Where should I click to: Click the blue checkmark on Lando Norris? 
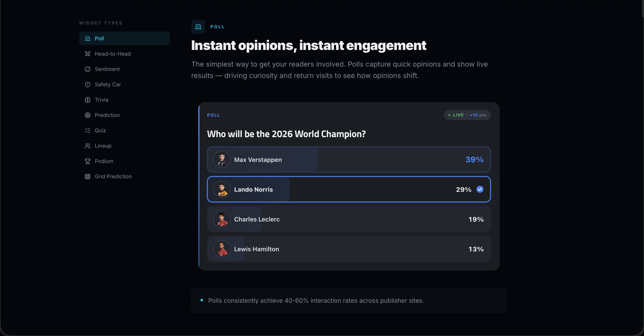(479, 189)
